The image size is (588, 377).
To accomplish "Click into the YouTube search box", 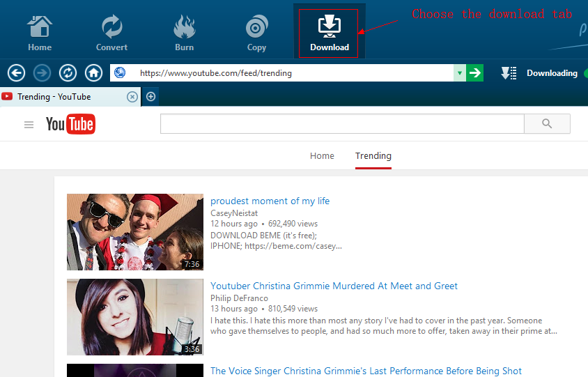I will pos(342,123).
